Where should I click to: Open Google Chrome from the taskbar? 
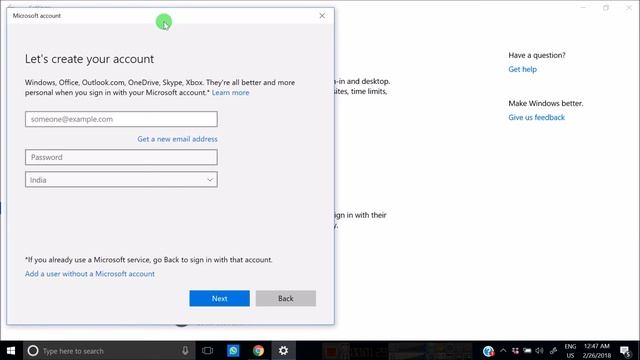258,351
